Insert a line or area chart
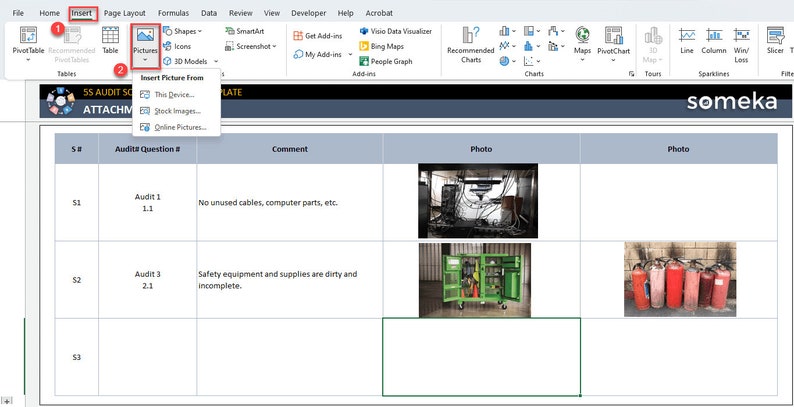The width and height of the screenshot is (794, 407). pyautogui.click(x=504, y=46)
